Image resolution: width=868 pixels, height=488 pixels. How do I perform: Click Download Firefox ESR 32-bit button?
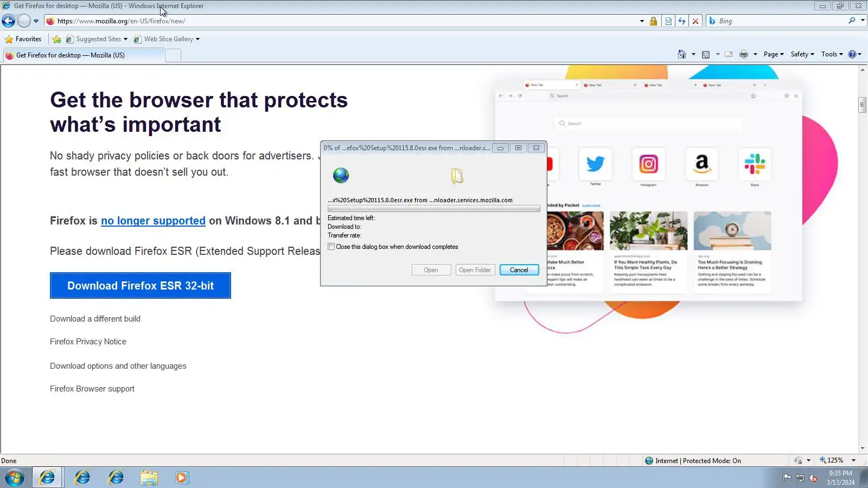pos(141,286)
